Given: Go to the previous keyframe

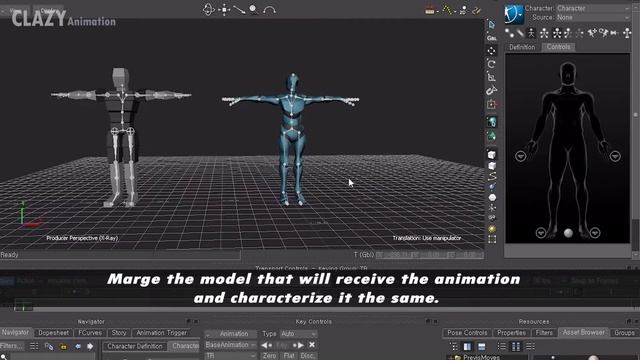Looking at the screenshot, I should click(x=266, y=345).
